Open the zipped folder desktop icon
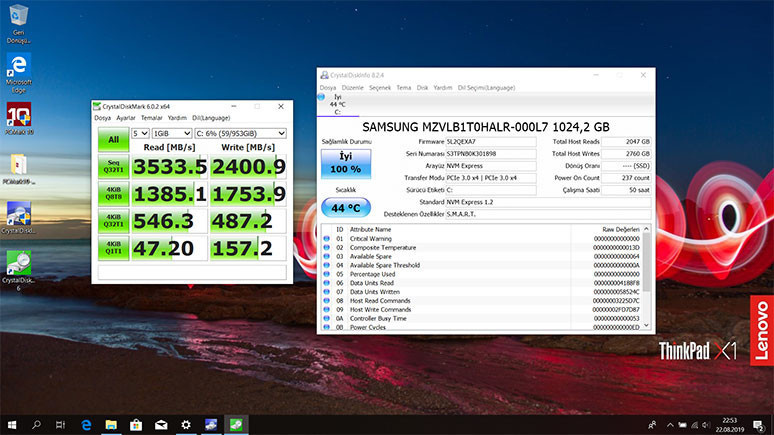Image resolution: width=774 pixels, height=435 pixels. point(18,169)
